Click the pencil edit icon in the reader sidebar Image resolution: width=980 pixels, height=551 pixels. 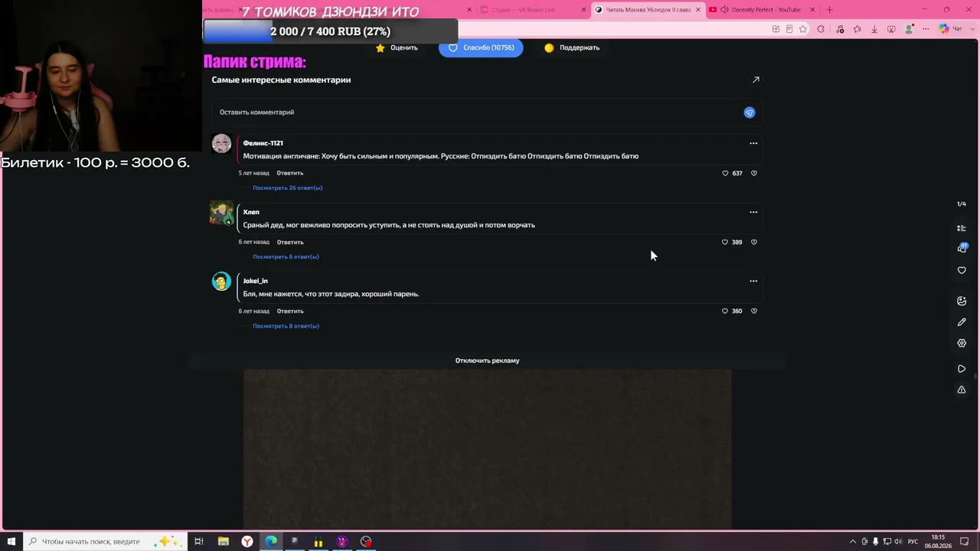tap(962, 322)
